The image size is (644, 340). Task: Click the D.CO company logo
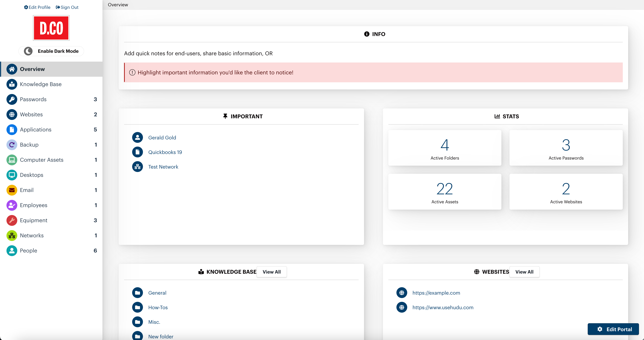pos(51,28)
